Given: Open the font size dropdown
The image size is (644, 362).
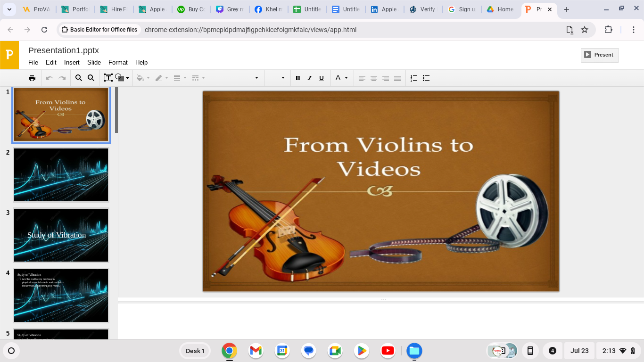Looking at the screenshot, I should pyautogui.click(x=276, y=78).
